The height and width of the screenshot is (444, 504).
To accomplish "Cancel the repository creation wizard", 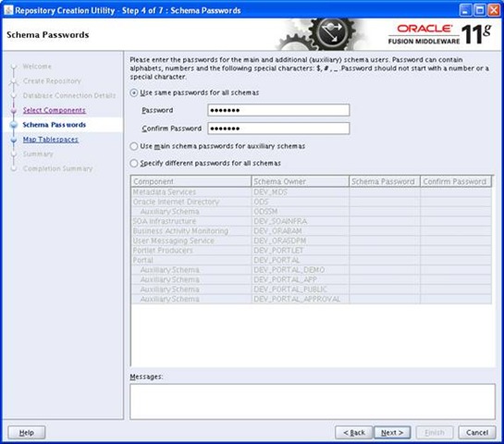I will point(477,433).
